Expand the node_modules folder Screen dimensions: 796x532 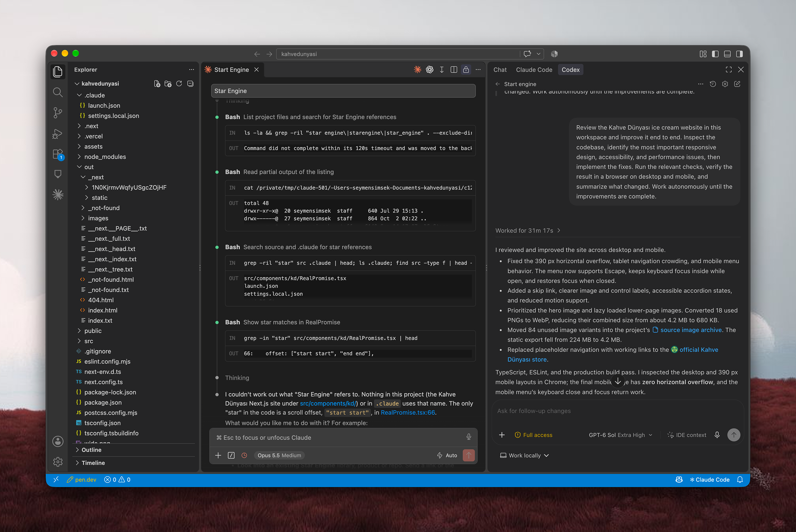tap(80, 157)
